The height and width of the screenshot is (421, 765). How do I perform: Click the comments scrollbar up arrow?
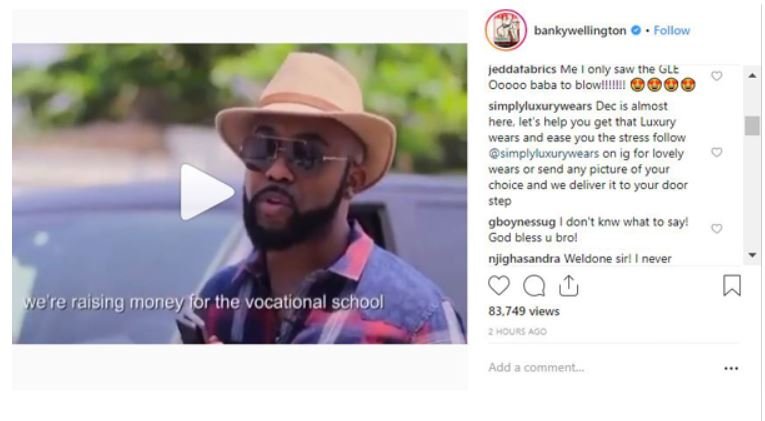752,76
